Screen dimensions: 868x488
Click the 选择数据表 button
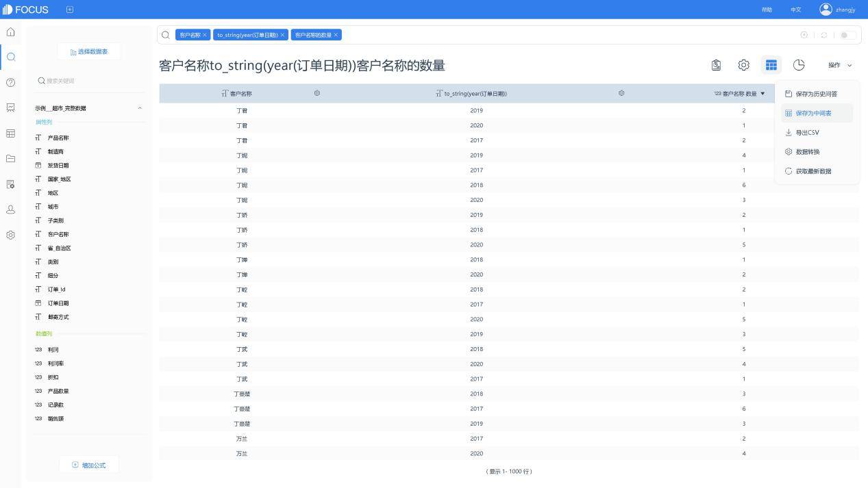point(89,51)
